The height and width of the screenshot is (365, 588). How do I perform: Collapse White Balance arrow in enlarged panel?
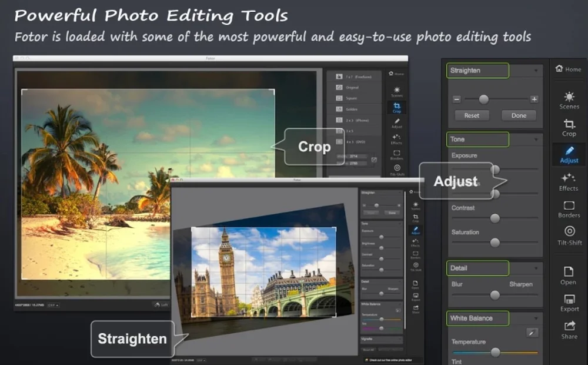536,318
